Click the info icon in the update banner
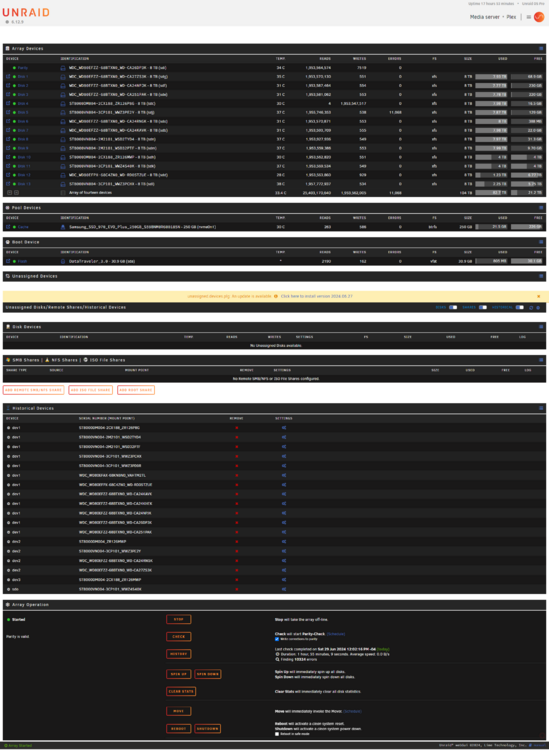The width and height of the screenshot is (549, 750). (x=276, y=297)
